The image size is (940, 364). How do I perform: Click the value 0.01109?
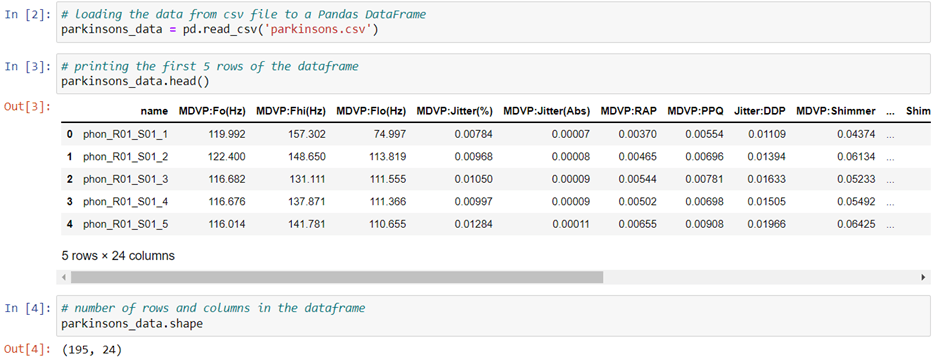coord(767,134)
